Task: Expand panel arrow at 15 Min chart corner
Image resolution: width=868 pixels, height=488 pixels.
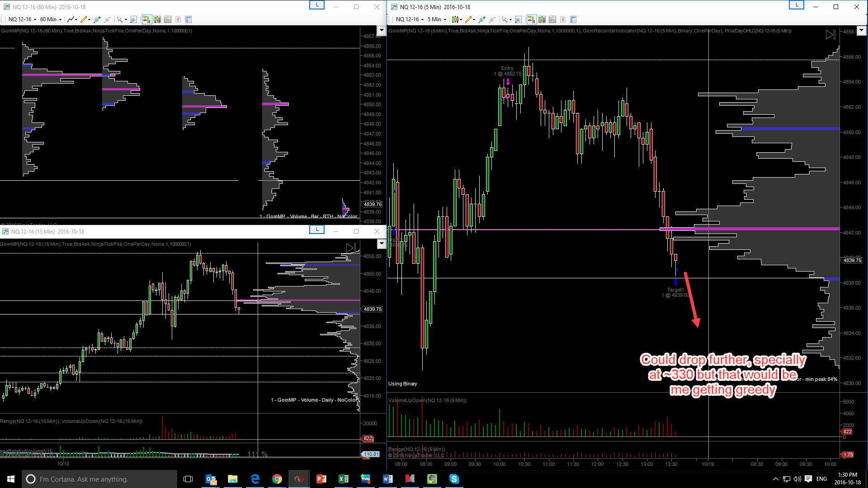Action: coord(382,244)
